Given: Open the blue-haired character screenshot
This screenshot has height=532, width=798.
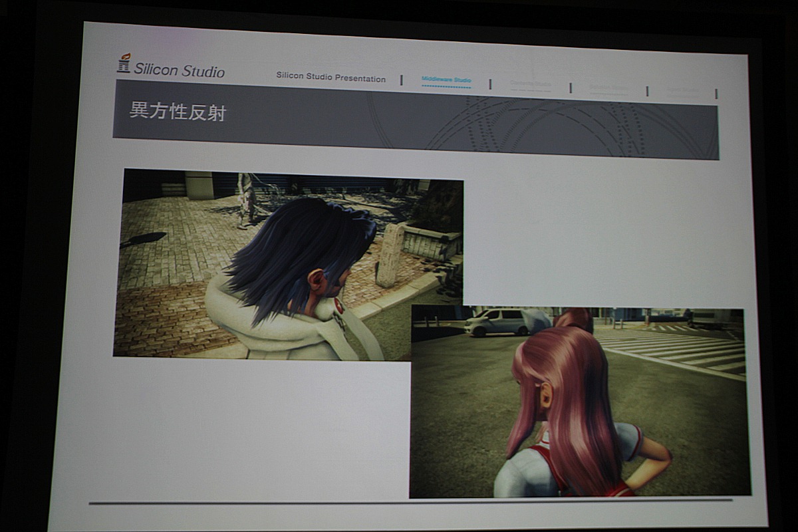Looking at the screenshot, I should pyautogui.click(x=288, y=265).
